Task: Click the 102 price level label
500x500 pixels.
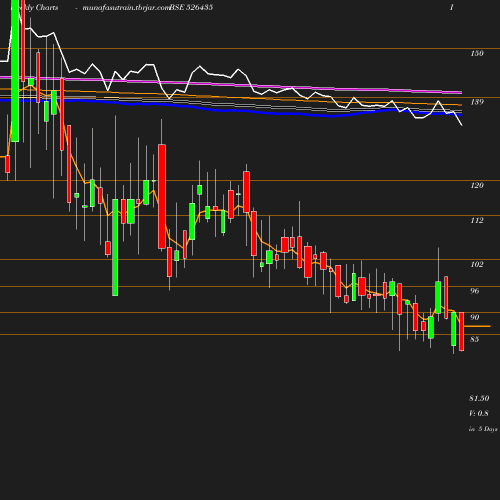Action: point(477,264)
